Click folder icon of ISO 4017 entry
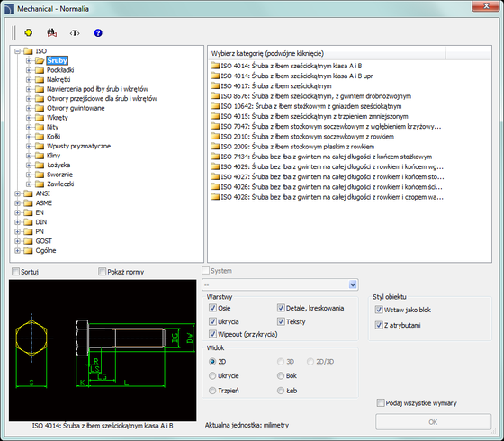The width and height of the screenshot is (504, 441). (x=215, y=85)
